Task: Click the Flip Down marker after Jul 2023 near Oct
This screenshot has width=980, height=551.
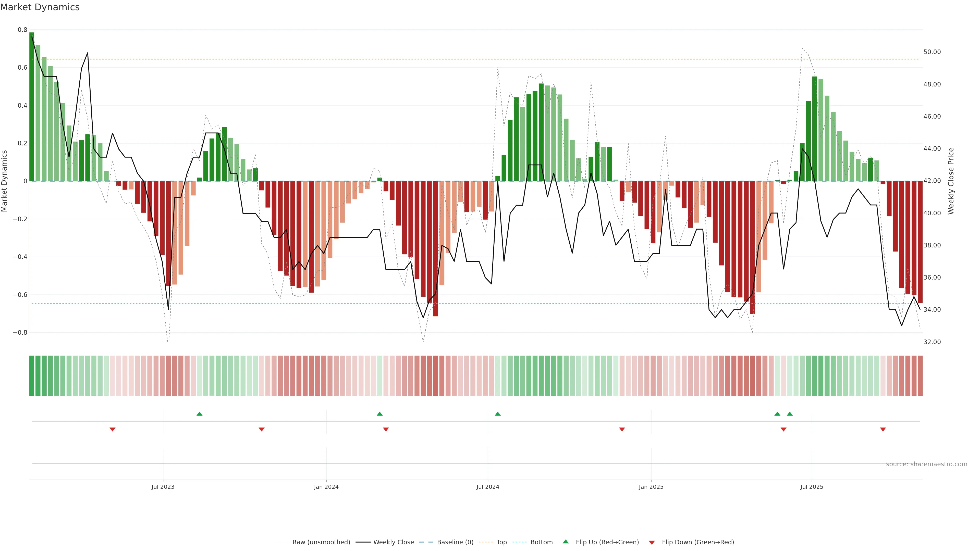Action: (x=261, y=429)
